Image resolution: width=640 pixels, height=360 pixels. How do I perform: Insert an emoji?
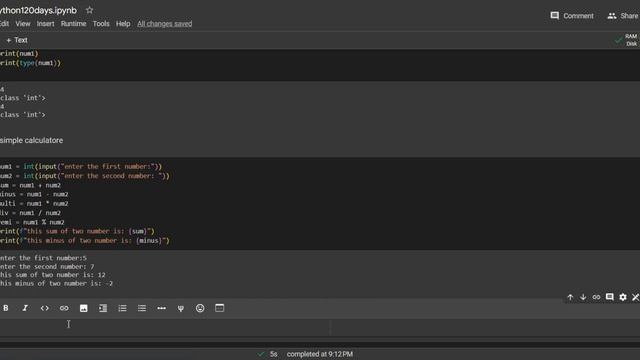pos(200,308)
